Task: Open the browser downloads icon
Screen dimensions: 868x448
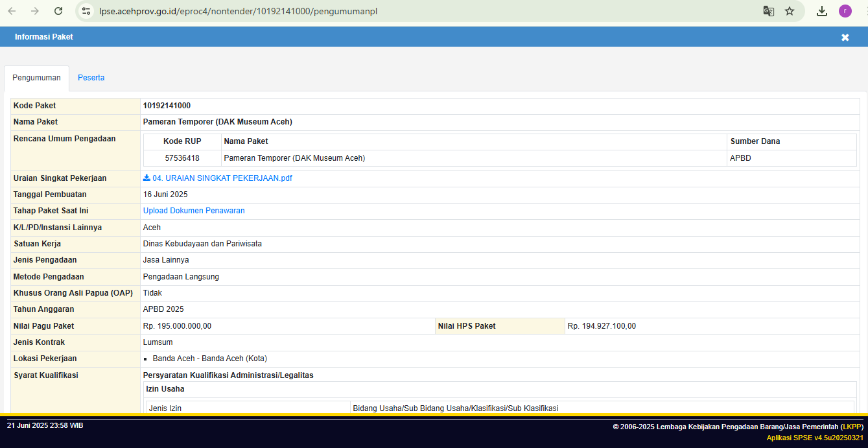Action: (x=822, y=11)
